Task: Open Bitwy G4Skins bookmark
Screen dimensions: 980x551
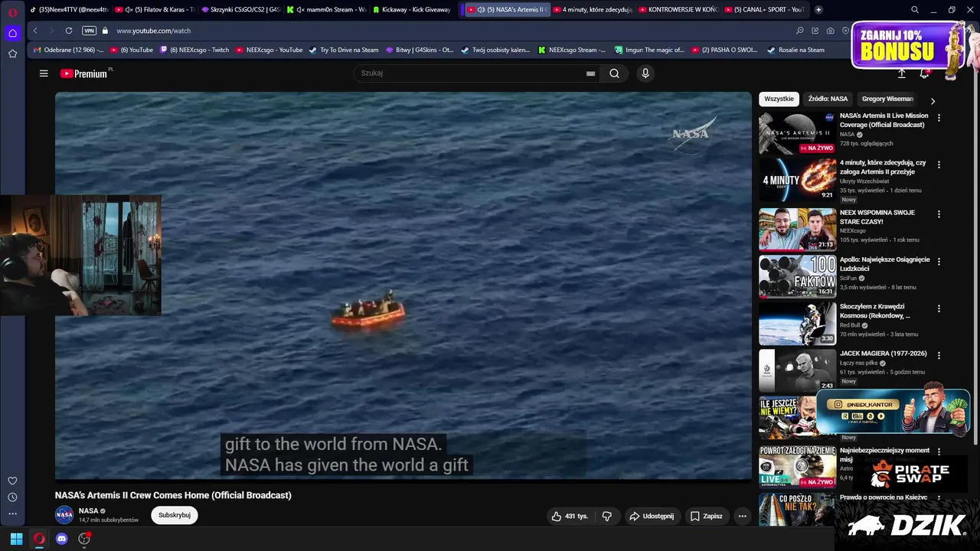Action: 420,50
